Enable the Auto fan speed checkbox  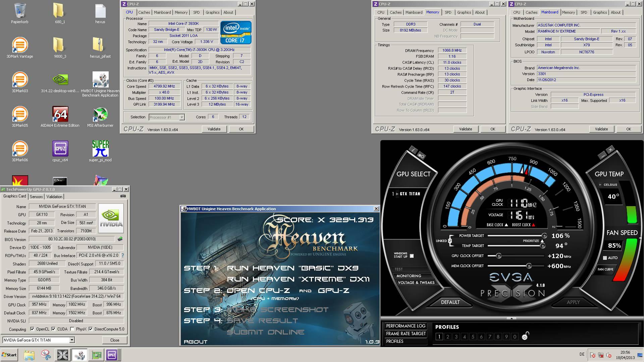click(605, 258)
